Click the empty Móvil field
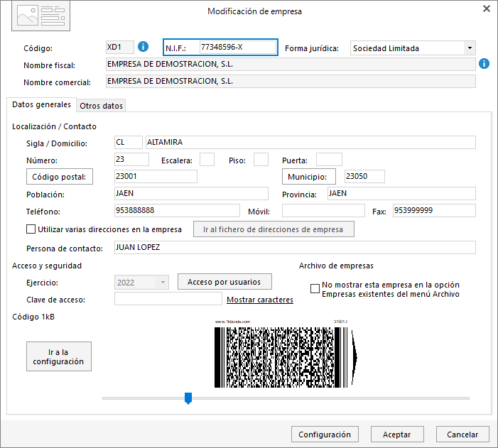 coord(323,210)
